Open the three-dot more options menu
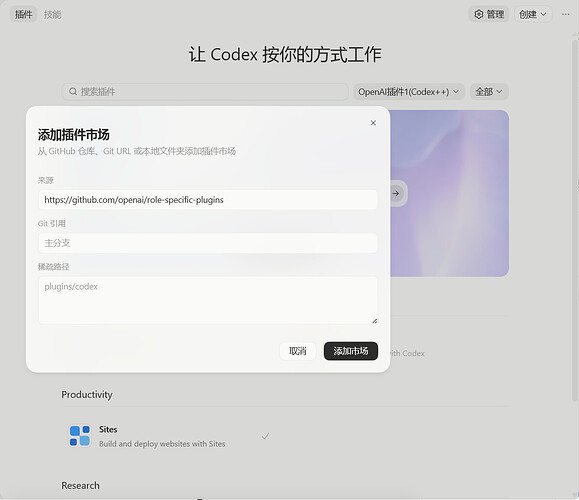 565,14
